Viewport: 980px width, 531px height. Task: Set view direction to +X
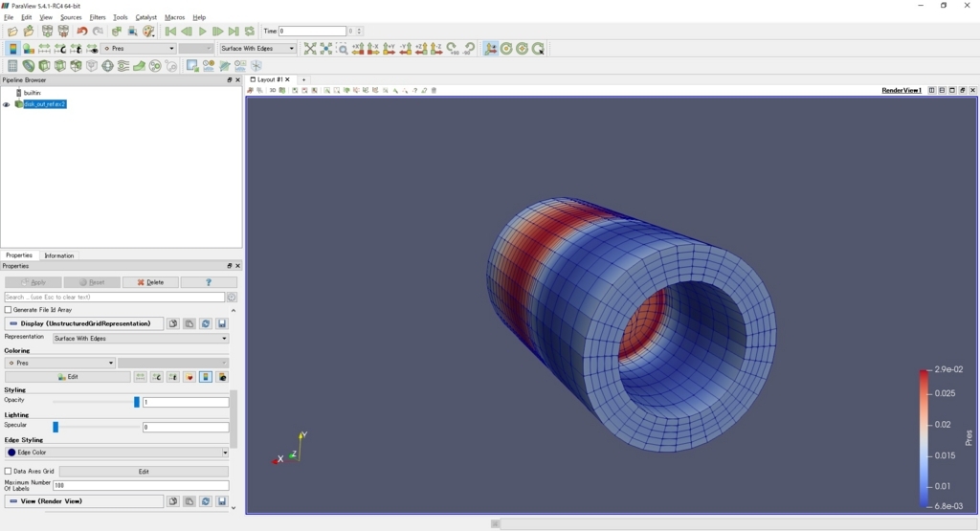click(358, 49)
